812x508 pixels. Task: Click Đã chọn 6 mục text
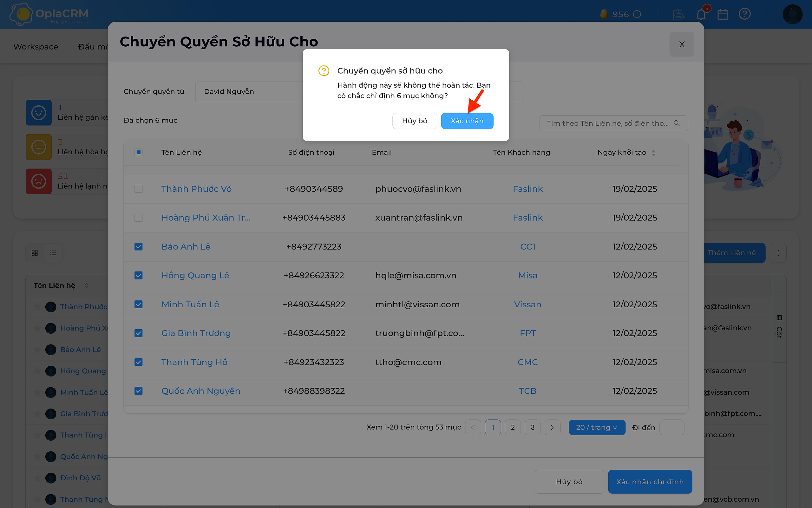pyautogui.click(x=150, y=120)
